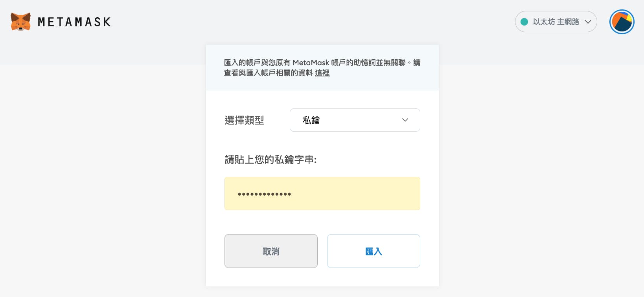The height and width of the screenshot is (297, 644).
Task: Click the masked dots in the key field
Action: point(264,194)
